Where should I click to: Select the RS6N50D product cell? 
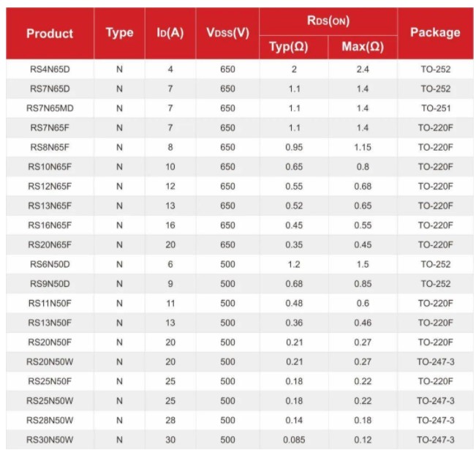[x=50, y=264]
